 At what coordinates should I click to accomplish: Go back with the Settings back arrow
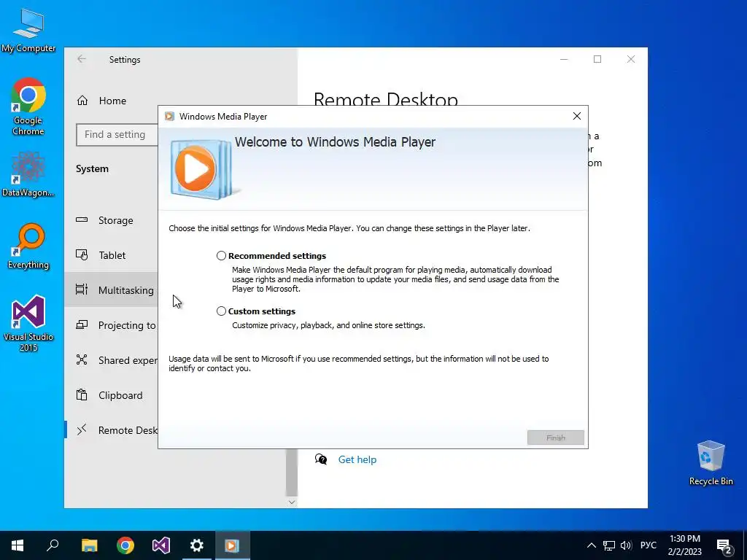pos(82,58)
